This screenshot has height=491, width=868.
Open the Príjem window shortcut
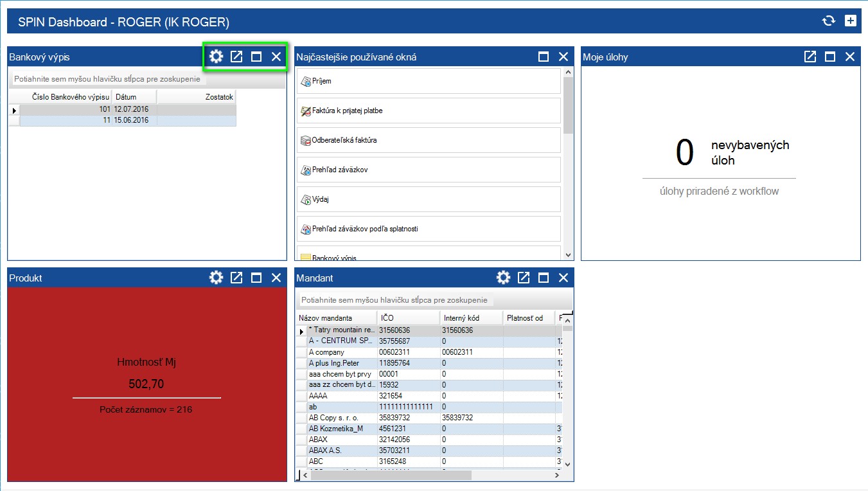[x=429, y=81]
